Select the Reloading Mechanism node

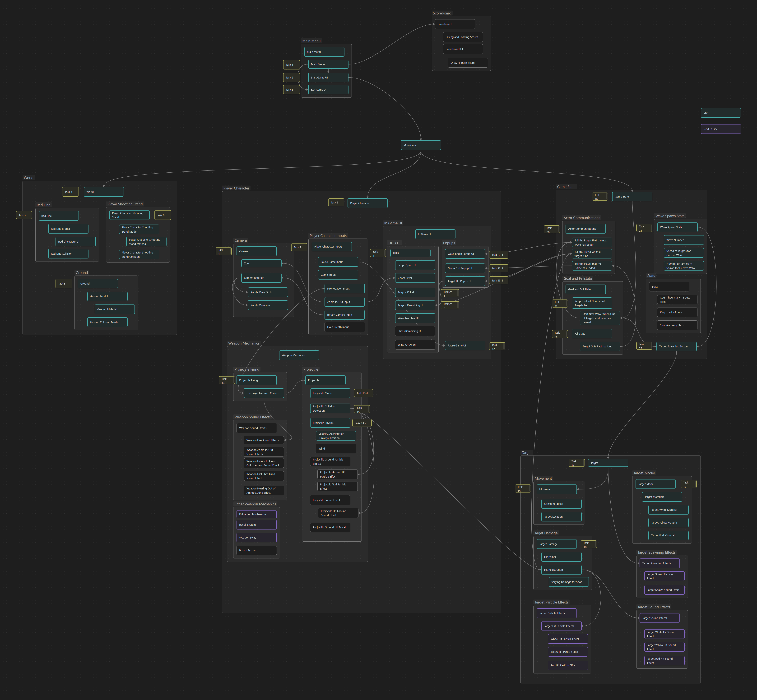click(256, 514)
